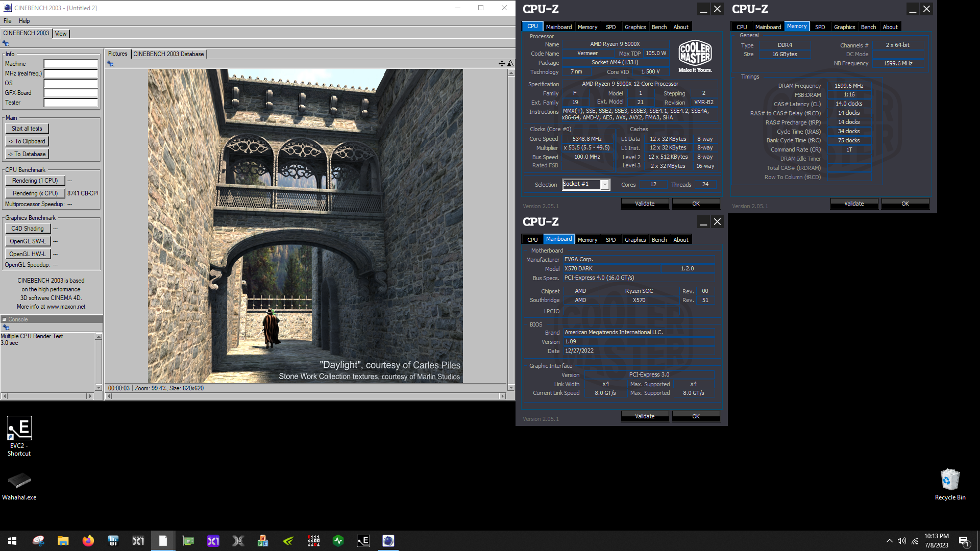Click the left panel horizontal scrollbar right arrow
Viewport: 980px width, 551px height.
coord(90,396)
